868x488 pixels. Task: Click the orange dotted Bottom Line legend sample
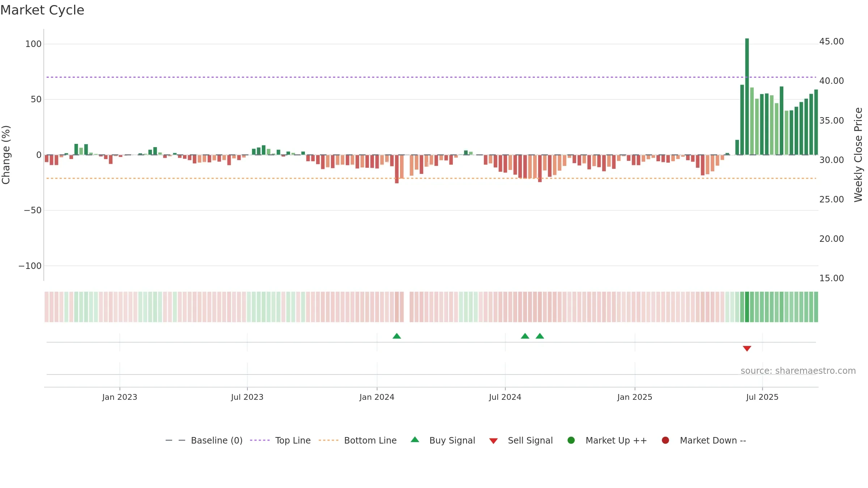328,440
